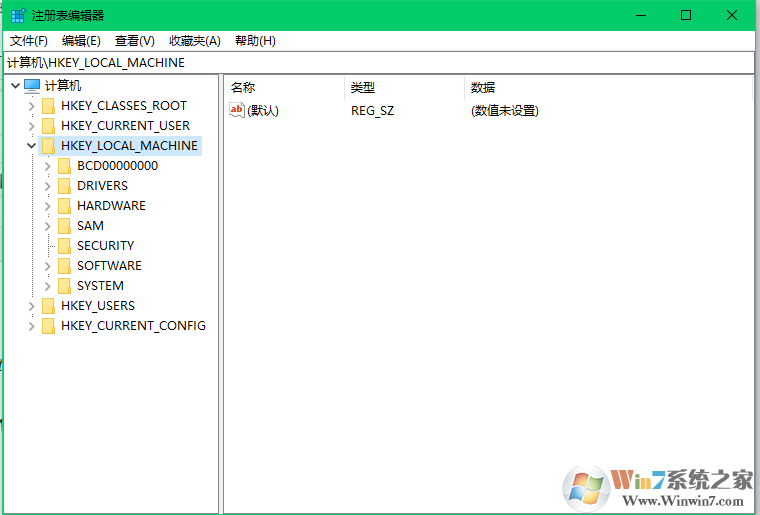Click the Registry Editor app icon in title bar
Screen dimensions: 760x515
(x=16, y=15)
